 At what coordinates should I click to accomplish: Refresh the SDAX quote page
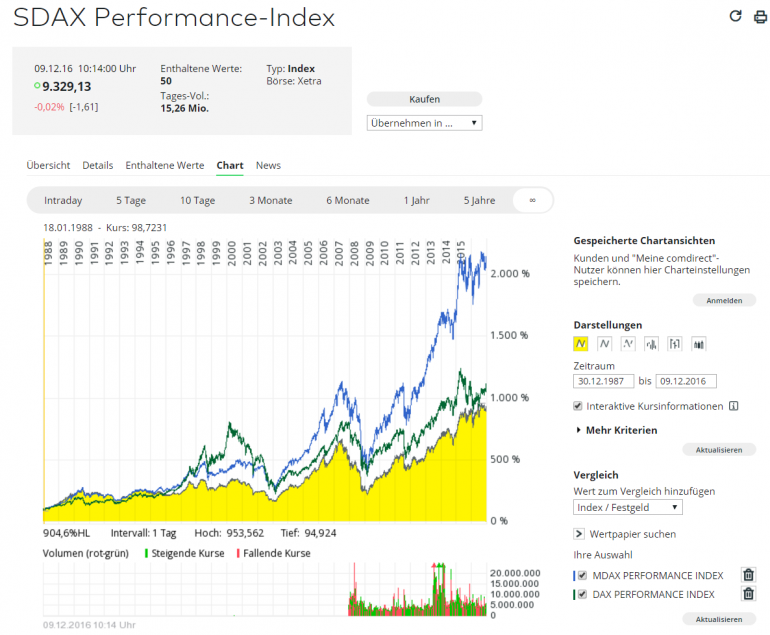pos(735,16)
